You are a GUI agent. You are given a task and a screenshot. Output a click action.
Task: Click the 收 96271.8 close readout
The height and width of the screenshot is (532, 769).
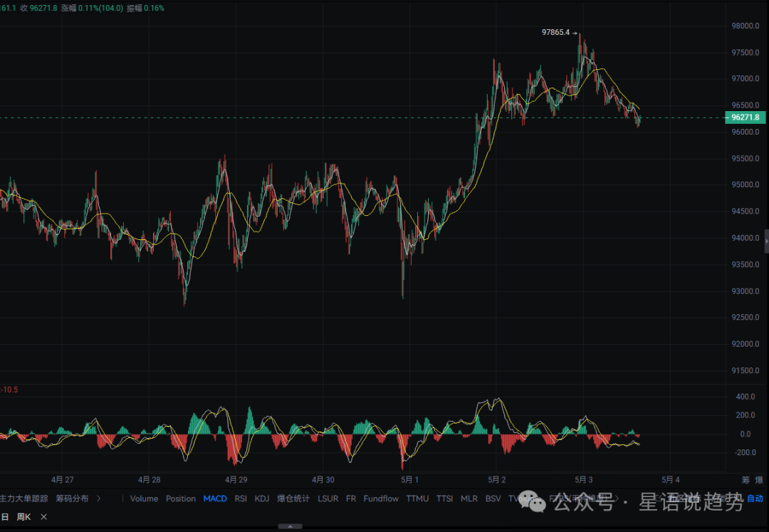click(38, 9)
